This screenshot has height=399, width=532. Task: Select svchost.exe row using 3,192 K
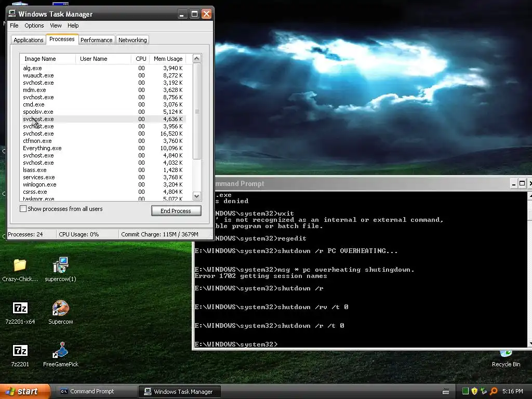103,83
